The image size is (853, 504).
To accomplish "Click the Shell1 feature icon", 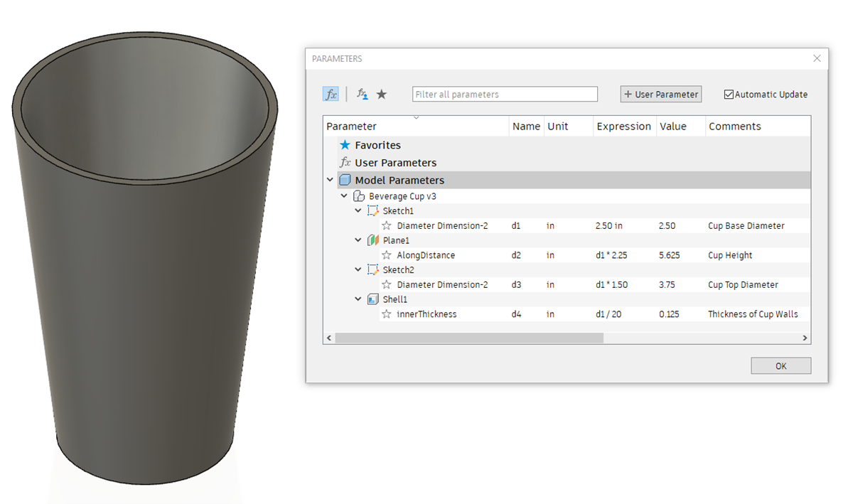I will pos(372,299).
